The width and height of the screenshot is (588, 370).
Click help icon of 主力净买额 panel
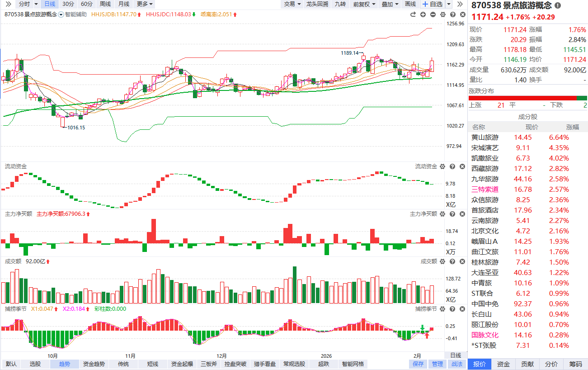452,214
